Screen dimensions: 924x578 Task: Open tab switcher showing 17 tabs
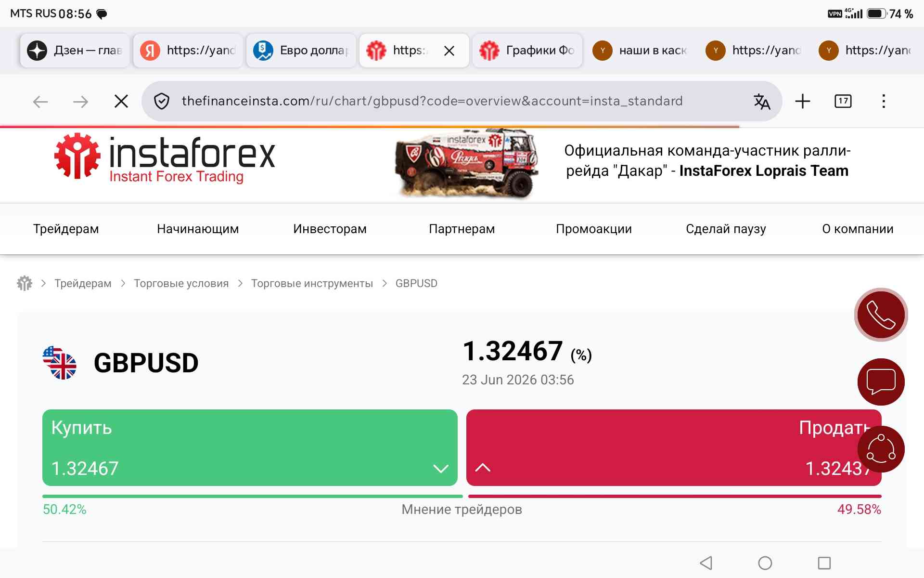pyautogui.click(x=843, y=101)
